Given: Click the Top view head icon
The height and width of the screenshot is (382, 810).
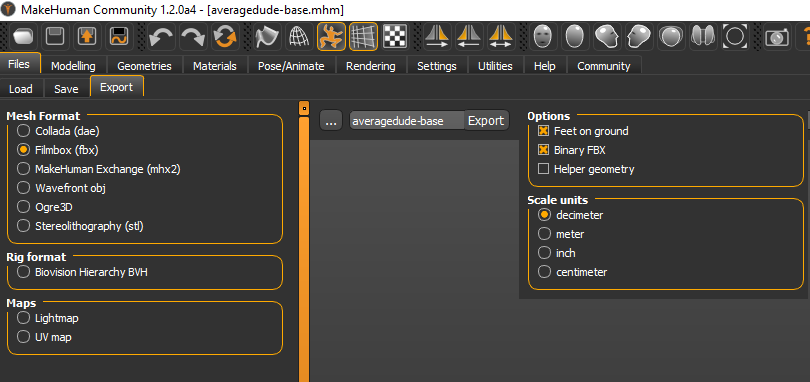Looking at the screenshot, I should pyautogui.click(x=671, y=37).
